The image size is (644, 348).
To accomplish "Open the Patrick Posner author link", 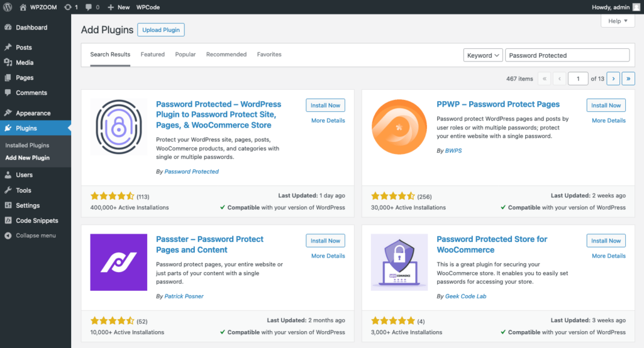I will [x=184, y=296].
